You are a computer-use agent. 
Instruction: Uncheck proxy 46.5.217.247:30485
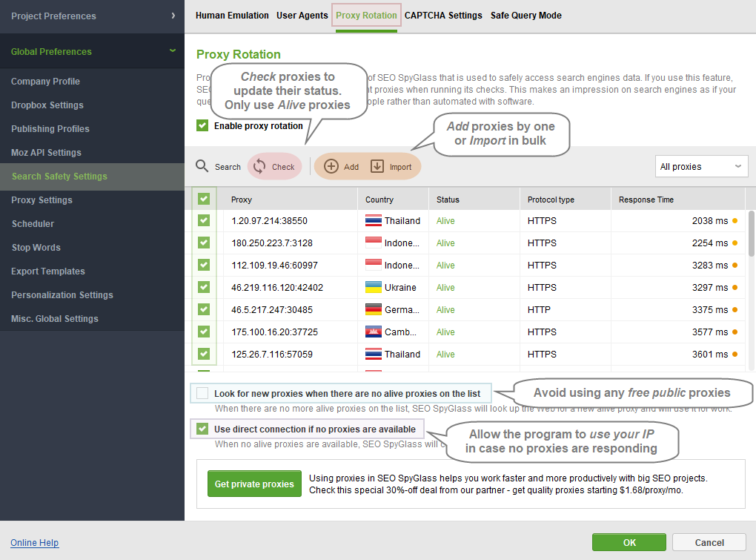[x=204, y=309]
